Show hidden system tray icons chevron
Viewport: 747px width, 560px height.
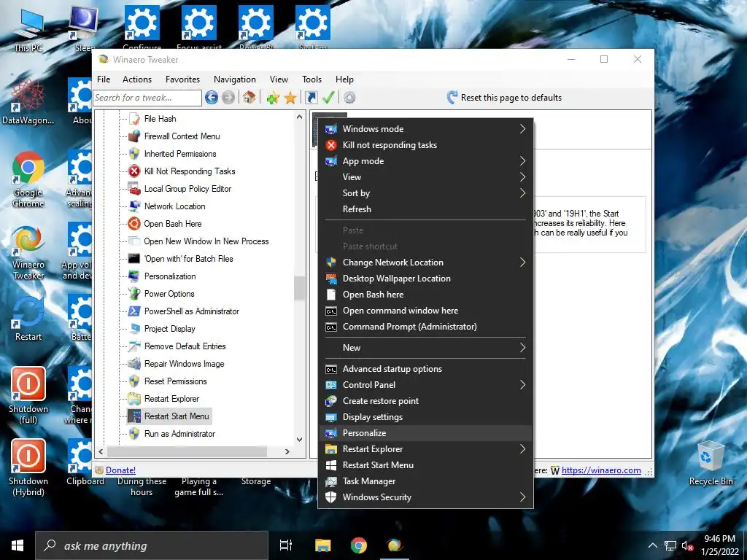[x=653, y=545]
